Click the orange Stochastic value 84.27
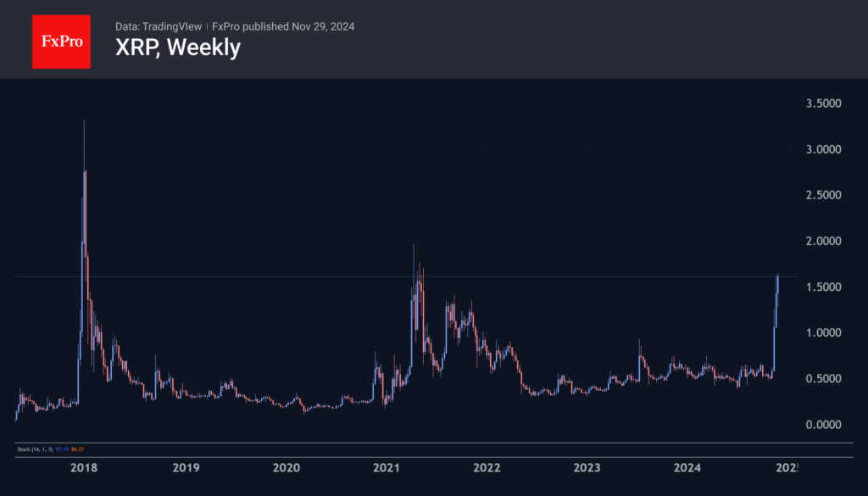Image resolution: width=868 pixels, height=496 pixels. (77, 449)
